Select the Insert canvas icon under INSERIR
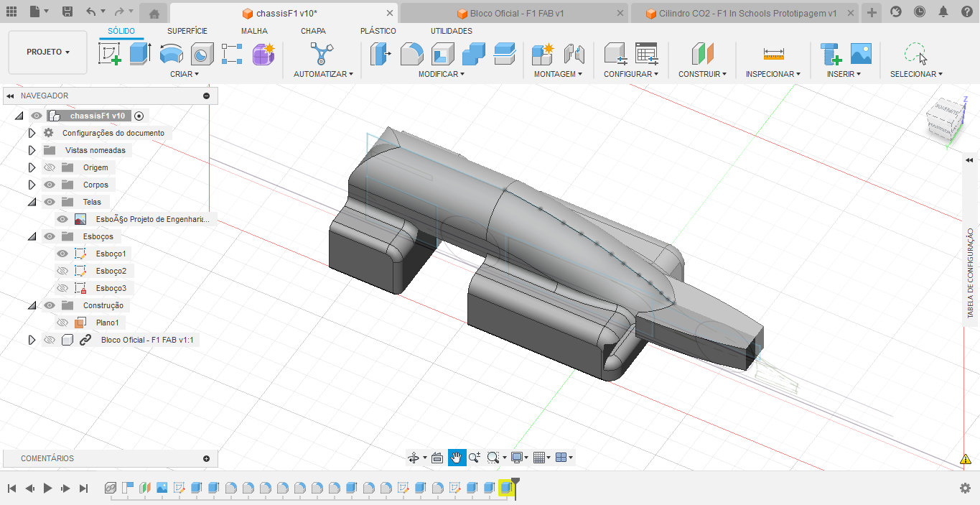 pos(861,53)
